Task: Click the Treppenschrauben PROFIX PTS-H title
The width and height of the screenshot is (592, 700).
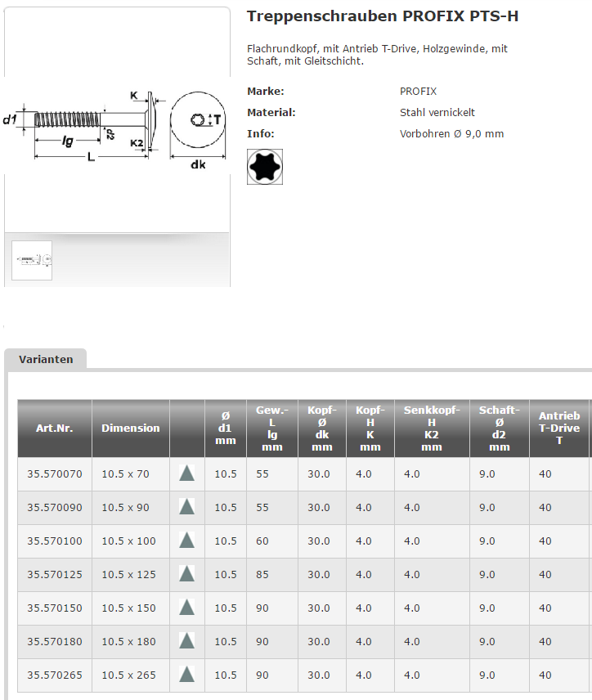Action: (x=383, y=16)
